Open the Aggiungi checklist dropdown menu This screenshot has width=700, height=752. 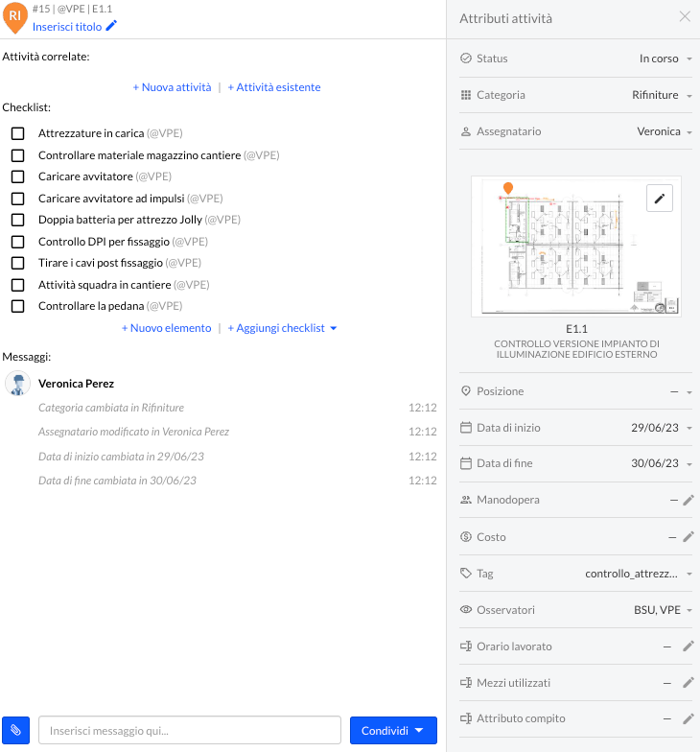283,328
